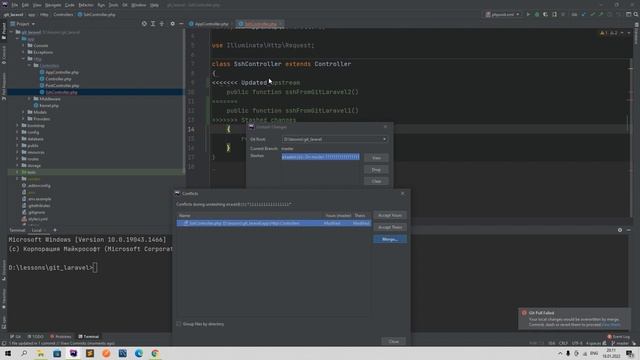Open the Git tool window tab

click(16, 337)
